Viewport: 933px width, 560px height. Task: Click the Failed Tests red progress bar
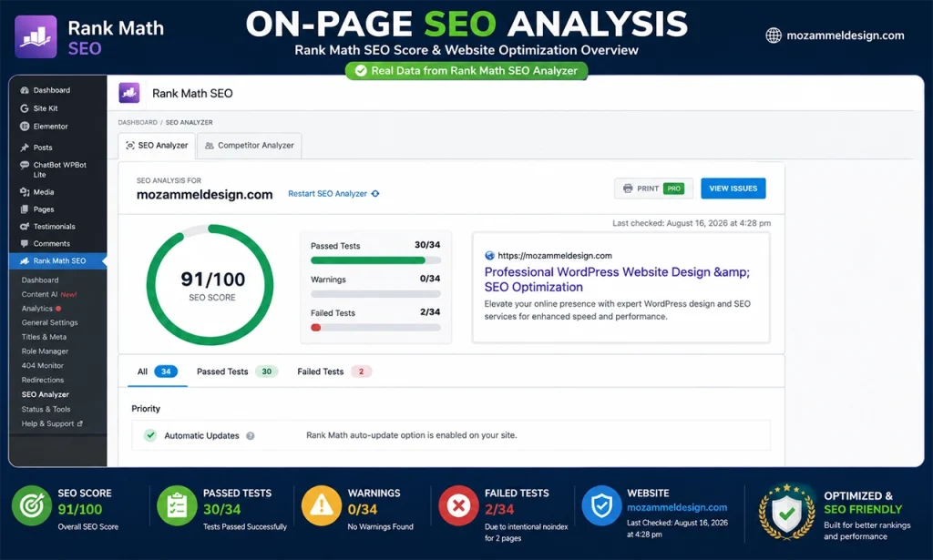point(375,328)
